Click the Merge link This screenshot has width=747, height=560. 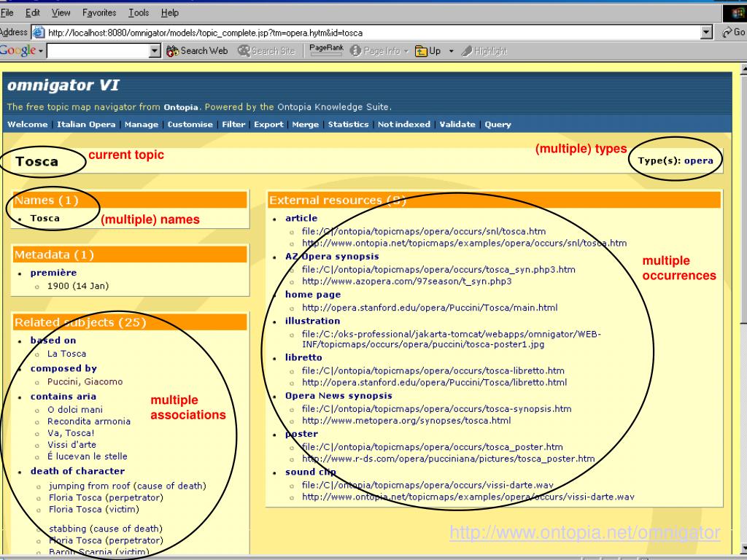pyautogui.click(x=306, y=124)
